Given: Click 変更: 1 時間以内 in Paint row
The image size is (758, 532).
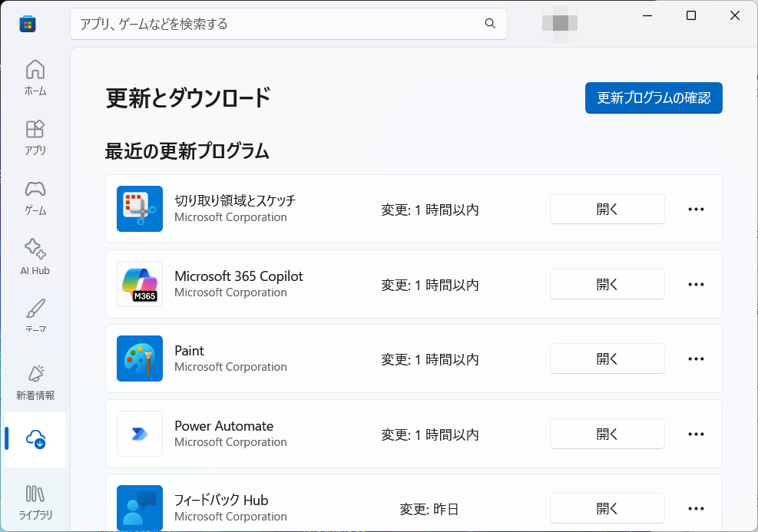Looking at the screenshot, I should click(430, 359).
